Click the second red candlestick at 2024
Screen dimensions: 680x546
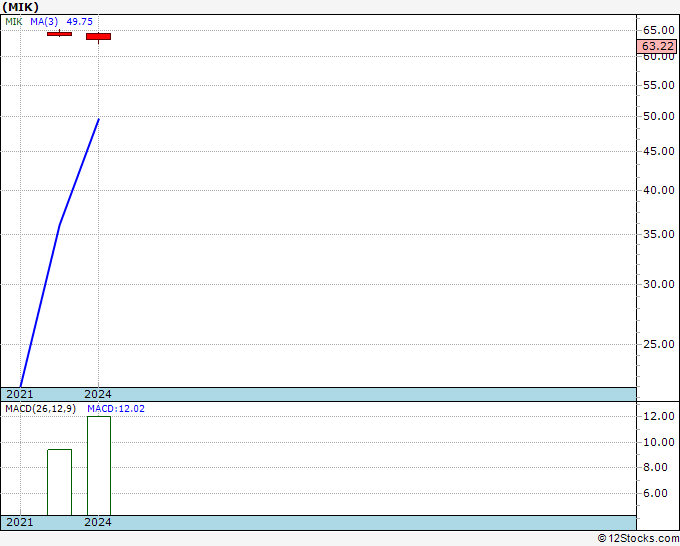(98, 37)
